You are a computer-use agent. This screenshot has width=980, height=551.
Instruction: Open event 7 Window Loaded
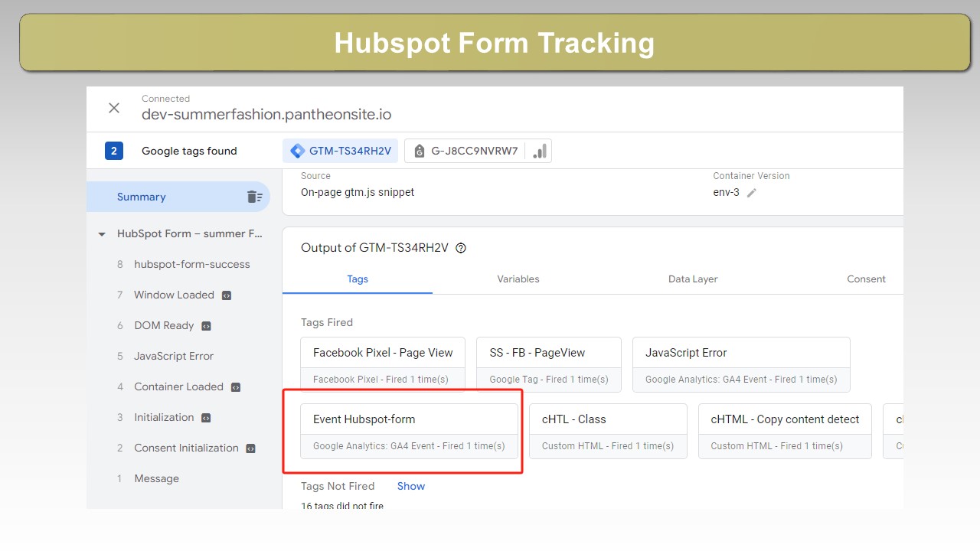pyautogui.click(x=174, y=295)
